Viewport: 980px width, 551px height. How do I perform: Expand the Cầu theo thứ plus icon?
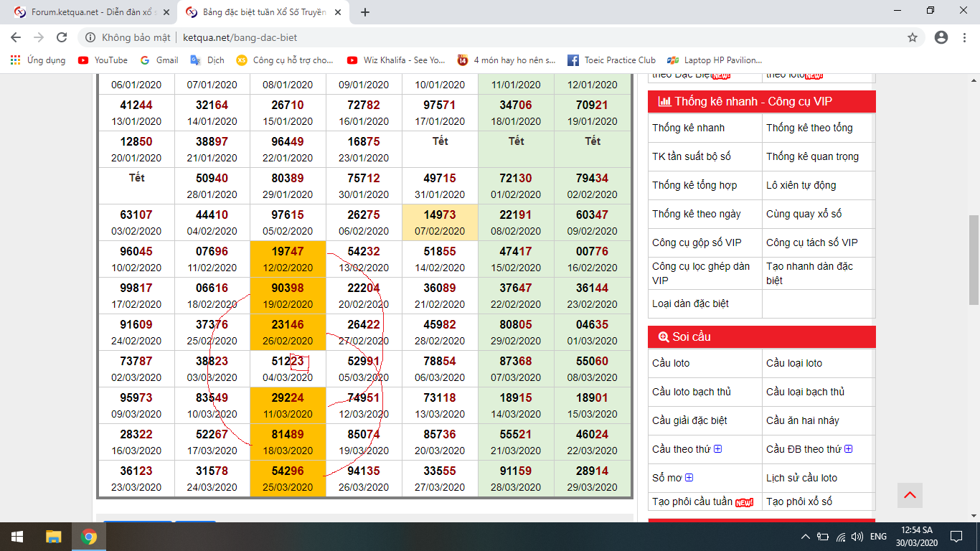click(717, 449)
